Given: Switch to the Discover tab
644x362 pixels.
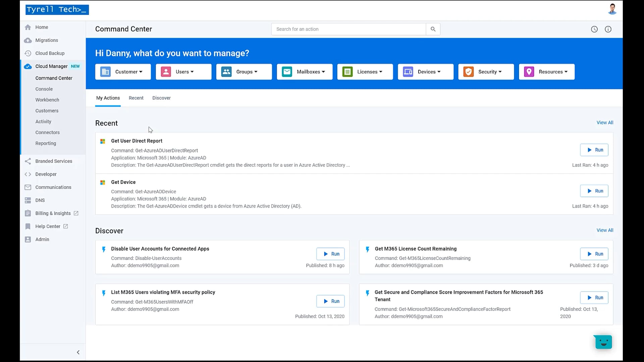Looking at the screenshot, I should [x=161, y=98].
